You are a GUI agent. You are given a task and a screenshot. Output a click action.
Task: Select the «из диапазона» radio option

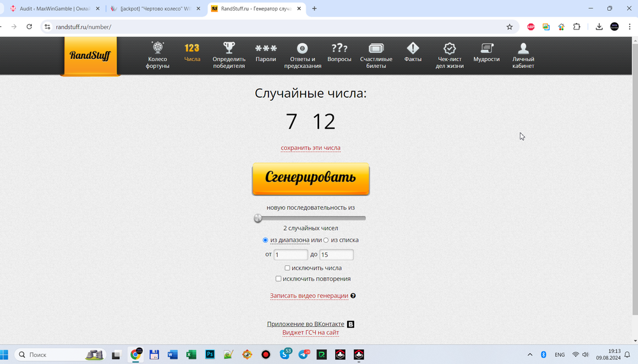(265, 240)
